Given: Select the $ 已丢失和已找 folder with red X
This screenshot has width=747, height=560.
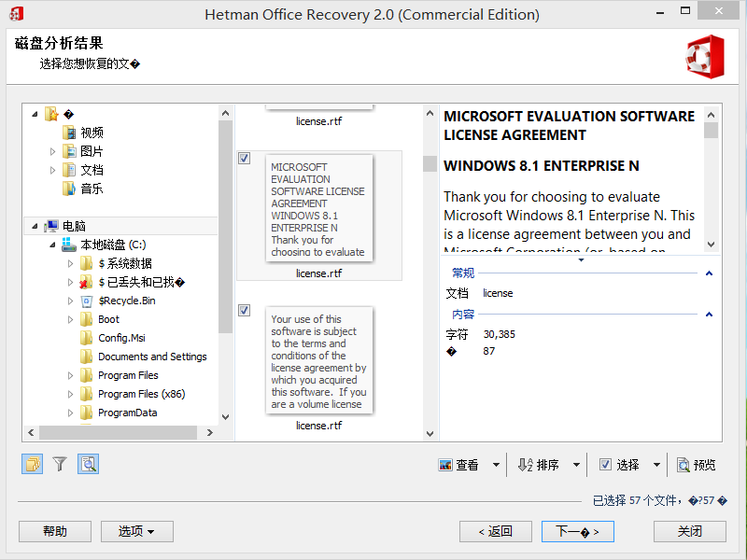Looking at the screenshot, I should coord(133,283).
